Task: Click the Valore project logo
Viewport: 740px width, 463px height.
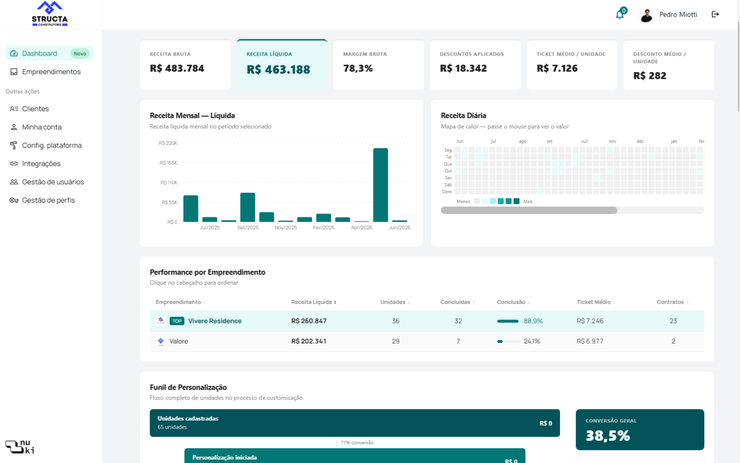Action: tap(160, 341)
